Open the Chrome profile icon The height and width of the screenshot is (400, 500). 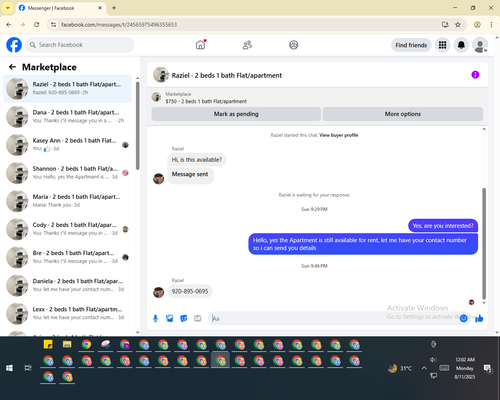click(x=477, y=25)
